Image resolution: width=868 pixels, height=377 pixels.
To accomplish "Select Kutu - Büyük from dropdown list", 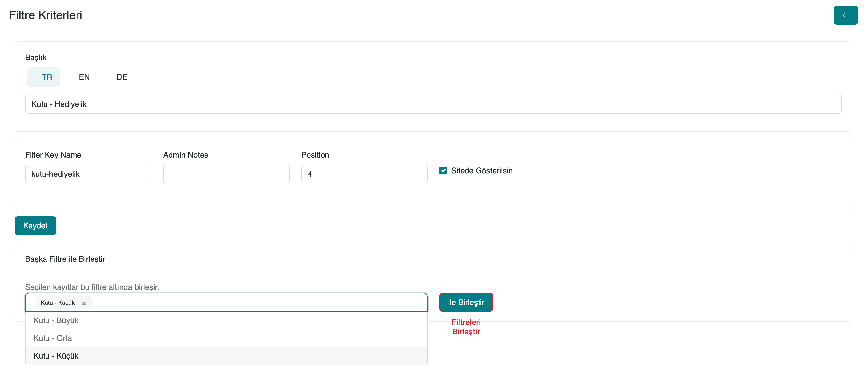I will point(56,320).
